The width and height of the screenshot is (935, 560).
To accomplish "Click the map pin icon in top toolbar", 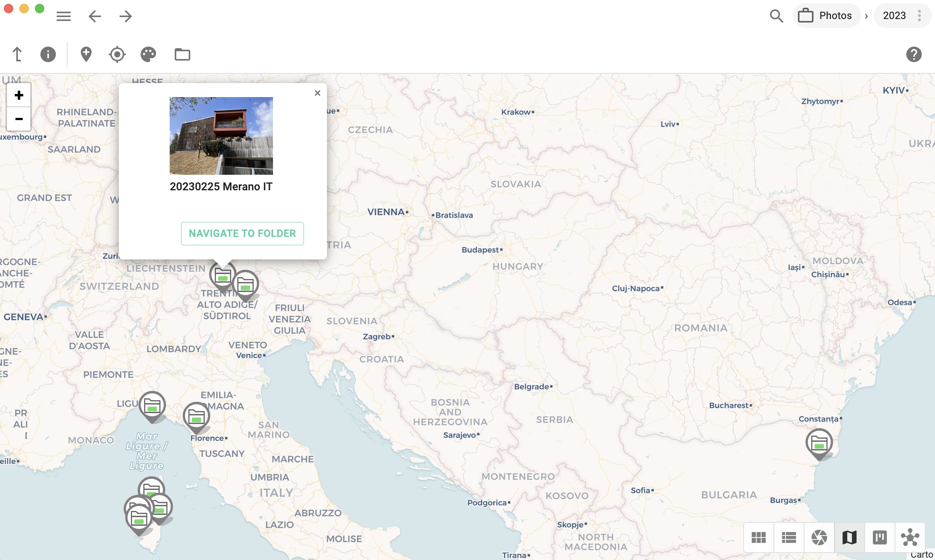I will [x=85, y=55].
